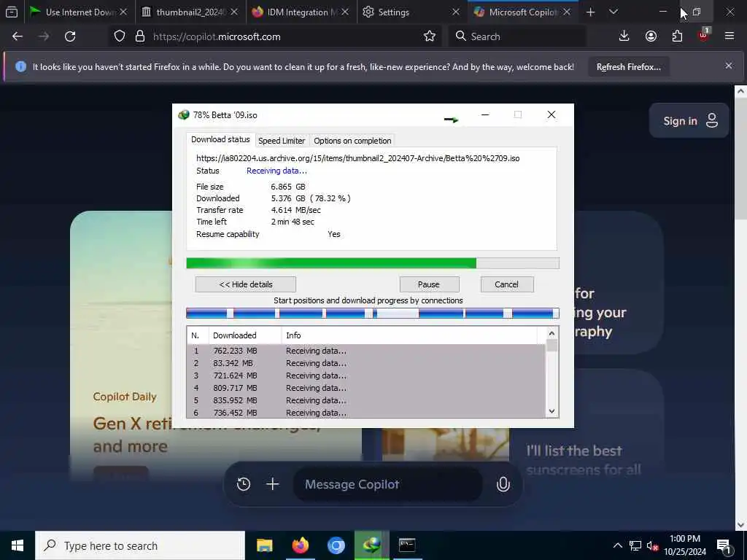Open the Windows Start menu
Image resolution: width=747 pixels, height=560 pixels.
[18, 545]
